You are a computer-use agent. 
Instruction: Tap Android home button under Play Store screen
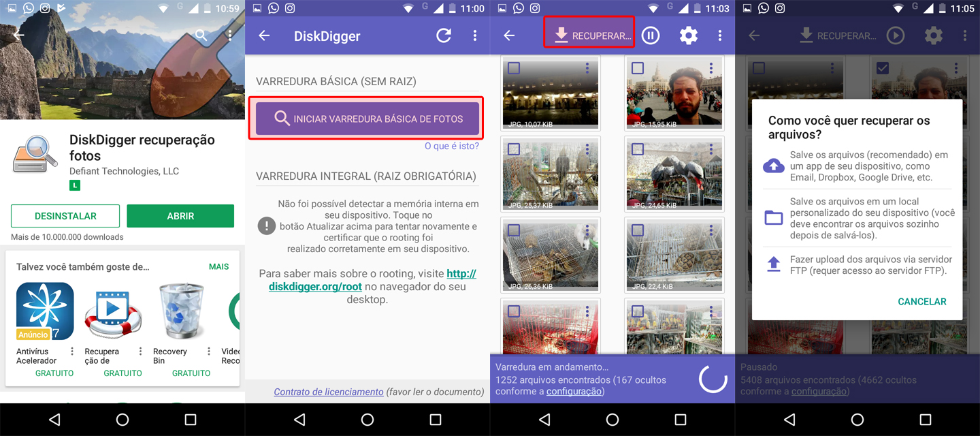coord(122,420)
